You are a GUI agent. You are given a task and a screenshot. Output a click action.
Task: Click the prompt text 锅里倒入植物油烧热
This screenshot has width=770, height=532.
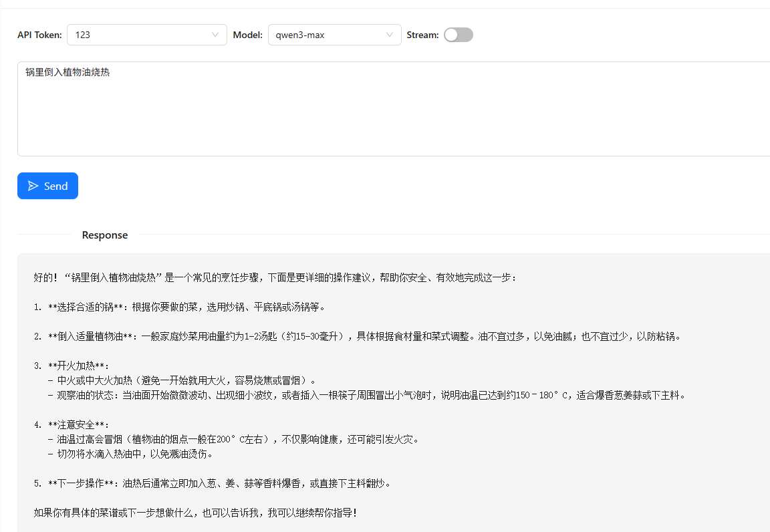point(68,72)
